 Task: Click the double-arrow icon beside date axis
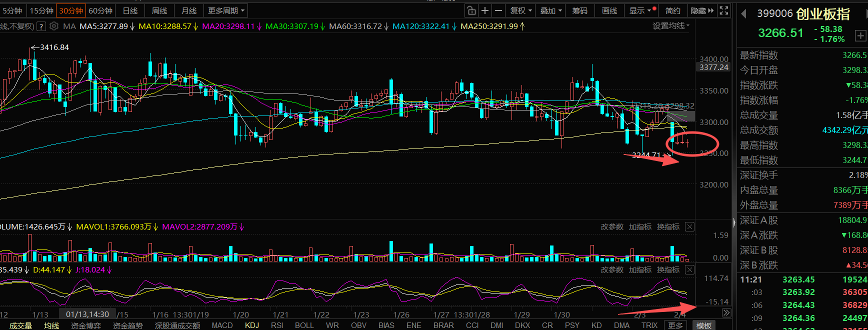pos(726,313)
